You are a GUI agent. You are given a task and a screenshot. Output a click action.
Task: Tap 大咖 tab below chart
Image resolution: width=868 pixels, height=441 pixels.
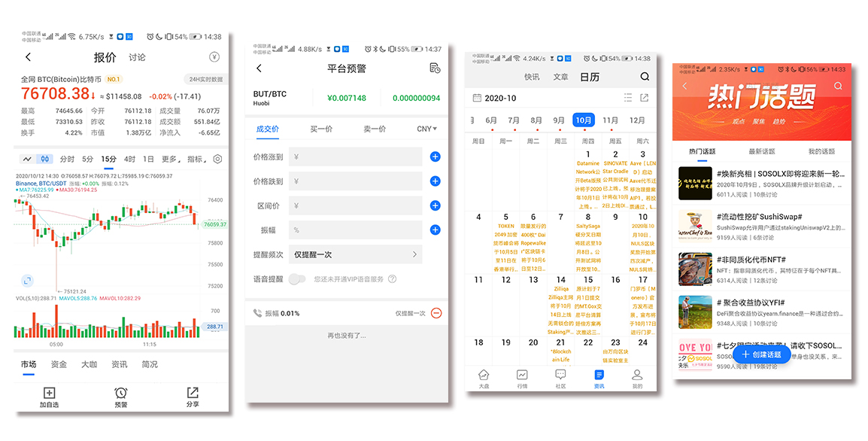[89, 364]
